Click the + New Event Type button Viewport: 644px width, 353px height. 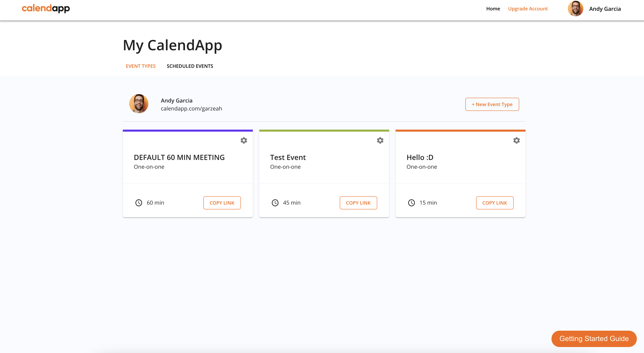point(492,104)
